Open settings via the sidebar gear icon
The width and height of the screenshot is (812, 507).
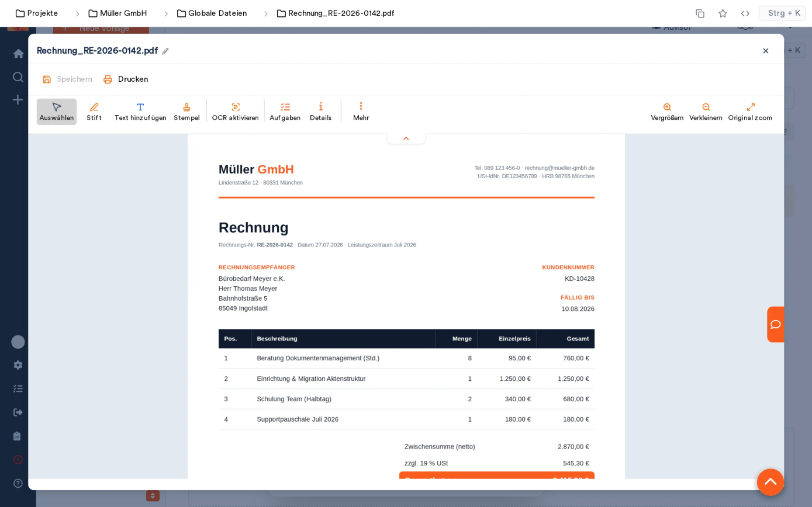coord(18,365)
